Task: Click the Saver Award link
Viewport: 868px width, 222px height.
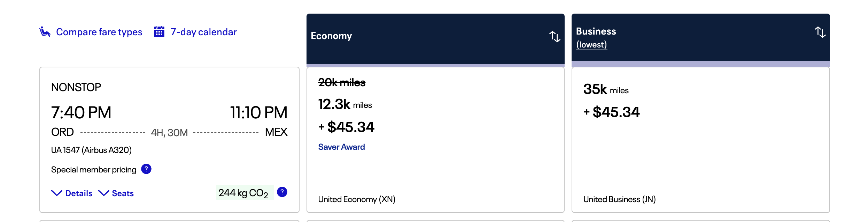Action: pos(341,147)
